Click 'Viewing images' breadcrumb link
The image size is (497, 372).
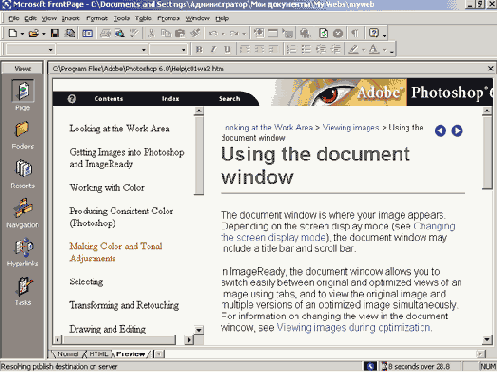click(351, 127)
